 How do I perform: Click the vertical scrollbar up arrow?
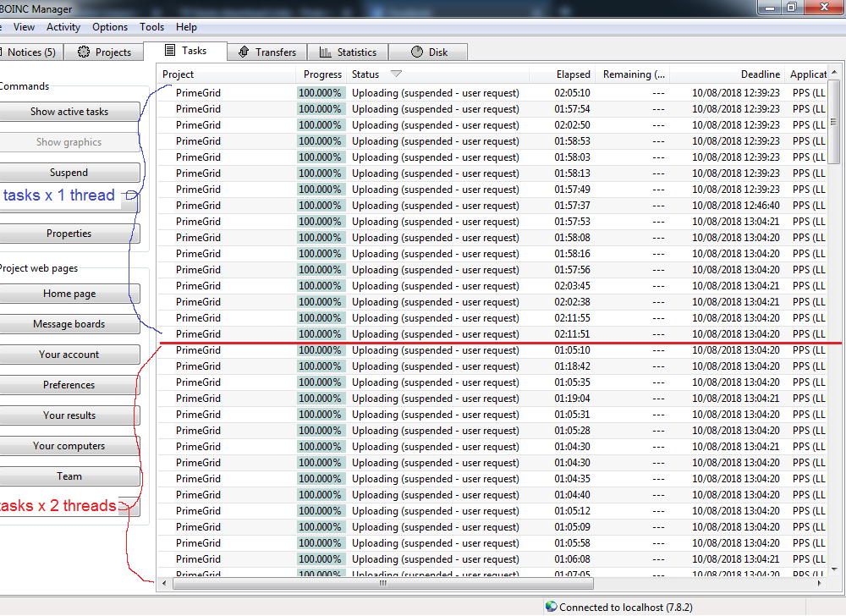tap(834, 72)
